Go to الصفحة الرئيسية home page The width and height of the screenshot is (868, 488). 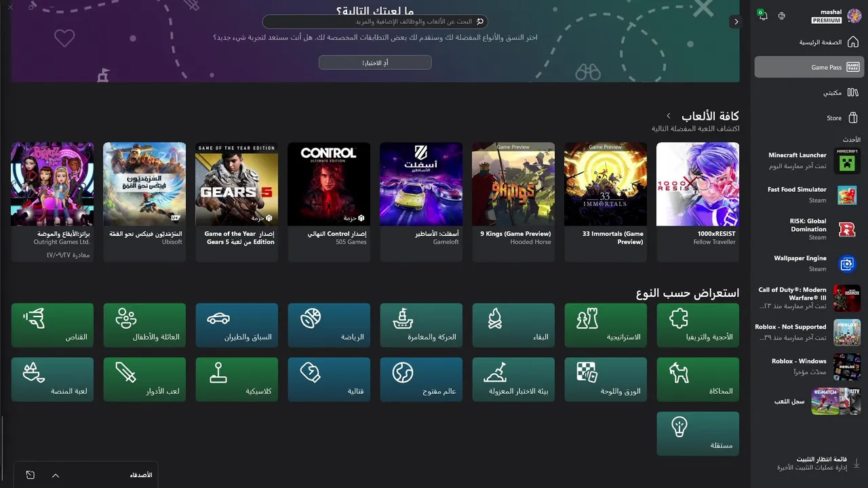809,42
